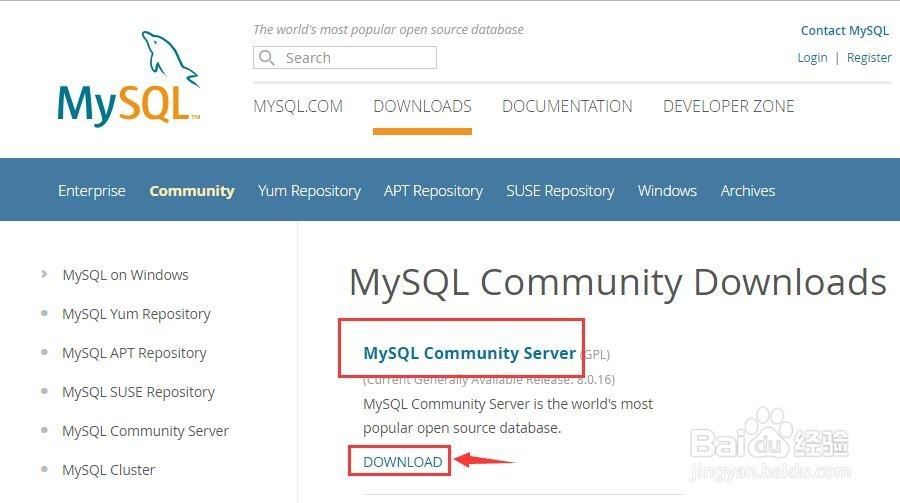
Task: Click the MySQL dolphin logo
Action: [x=129, y=79]
